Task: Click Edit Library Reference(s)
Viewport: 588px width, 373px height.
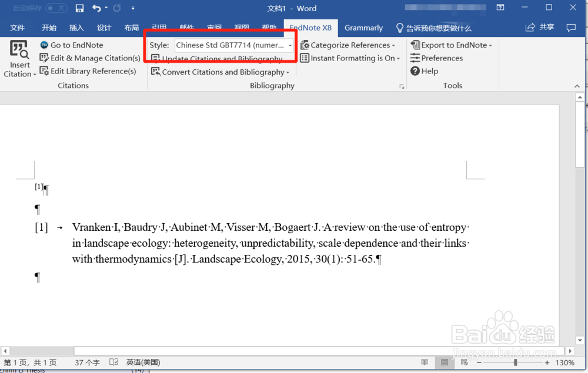Action: (88, 71)
